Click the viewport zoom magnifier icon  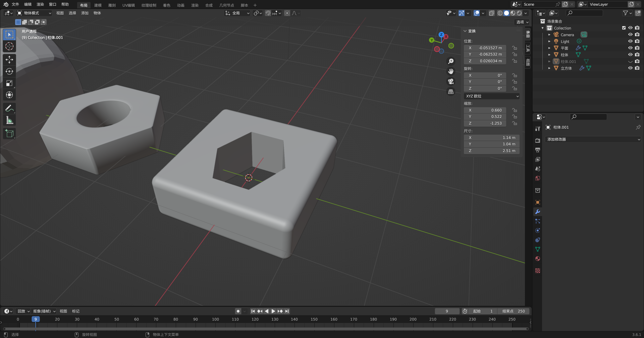[451, 61]
